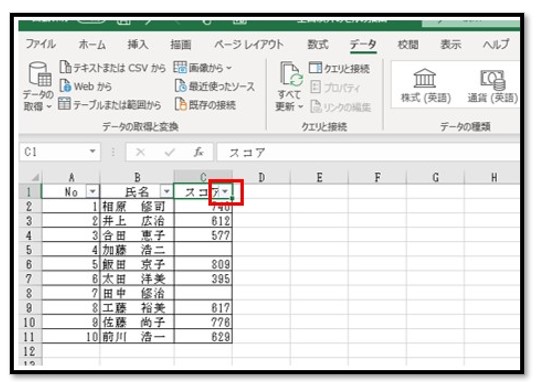Click formula bar containing スコア
Screen dimensions: 538x382
(x=368, y=152)
